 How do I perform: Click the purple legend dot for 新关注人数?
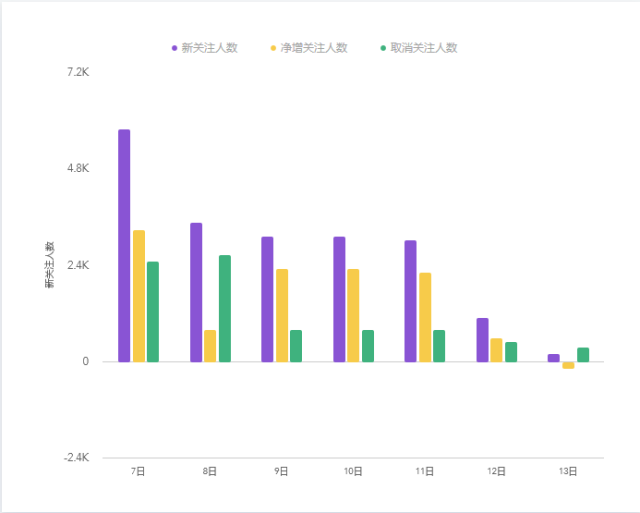(x=174, y=48)
